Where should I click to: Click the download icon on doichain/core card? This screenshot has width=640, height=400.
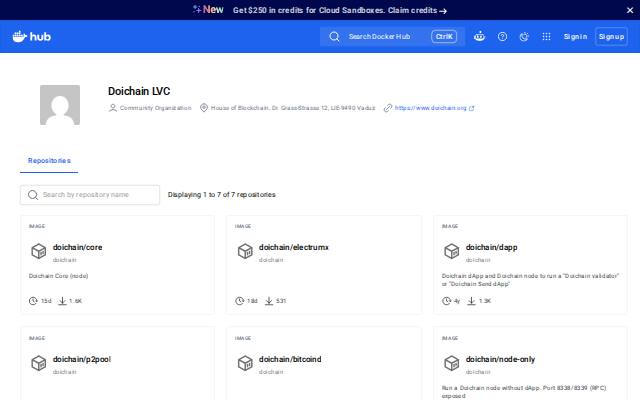pos(62,301)
